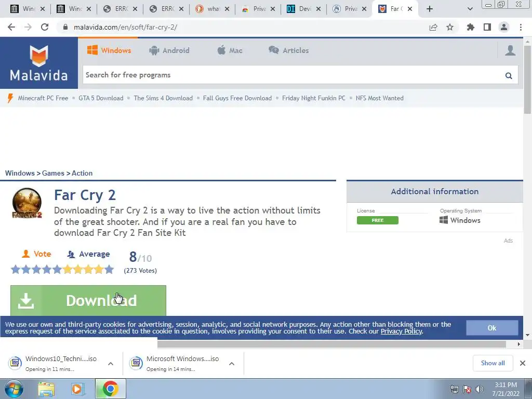Click the Windows operating system label
The width and height of the screenshot is (532, 399).
(460, 220)
